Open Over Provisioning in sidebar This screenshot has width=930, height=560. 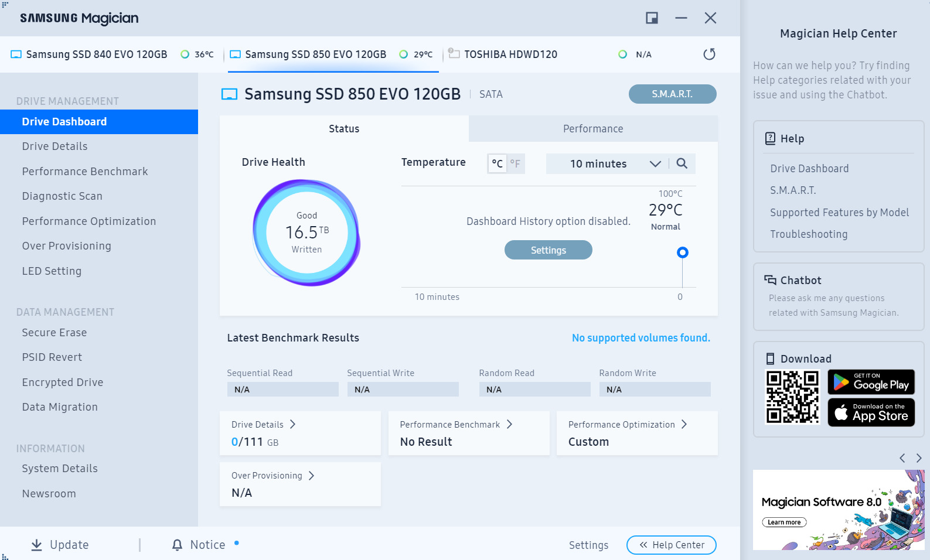point(99,246)
